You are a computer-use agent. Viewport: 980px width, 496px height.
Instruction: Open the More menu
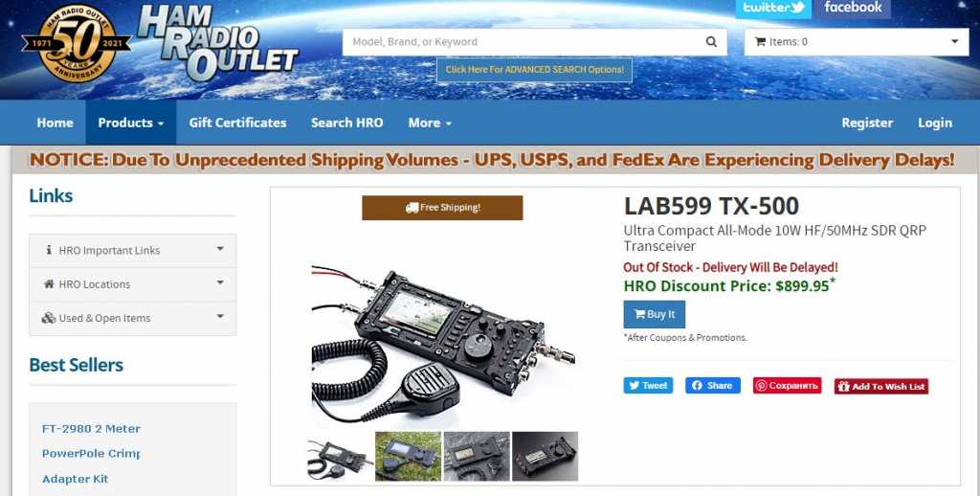(x=430, y=123)
